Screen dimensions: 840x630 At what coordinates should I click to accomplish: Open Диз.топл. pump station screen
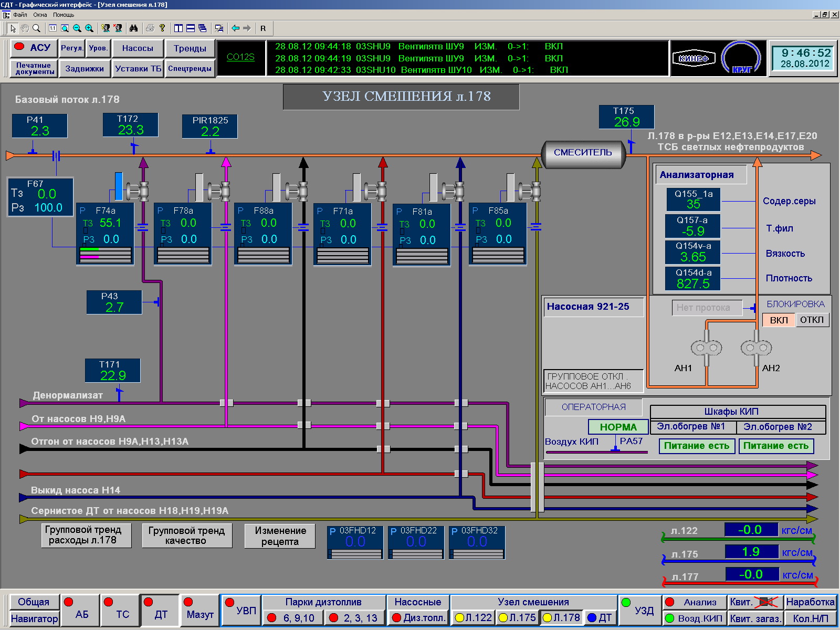(418, 618)
